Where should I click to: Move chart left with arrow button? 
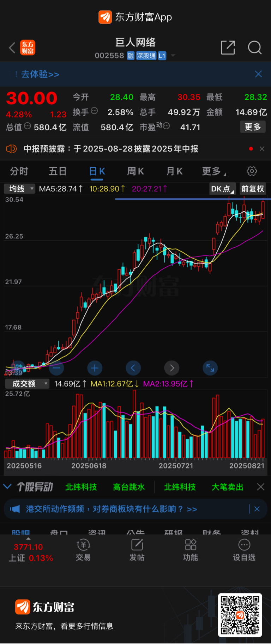point(133,368)
